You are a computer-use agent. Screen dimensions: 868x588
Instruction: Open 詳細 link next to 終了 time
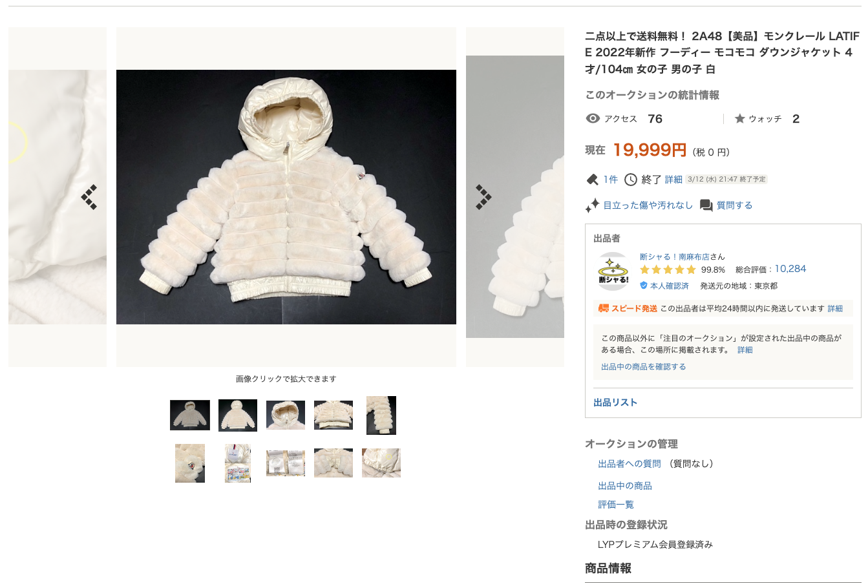(673, 180)
